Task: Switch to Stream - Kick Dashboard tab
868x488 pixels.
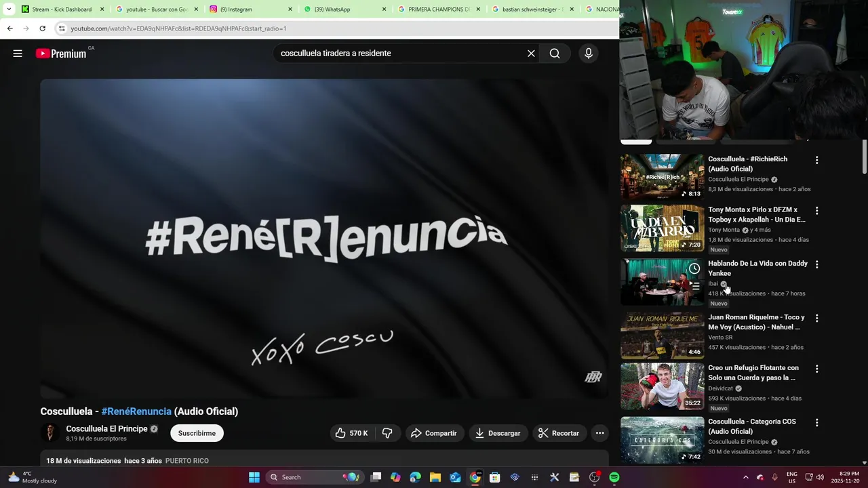Action: (x=63, y=9)
